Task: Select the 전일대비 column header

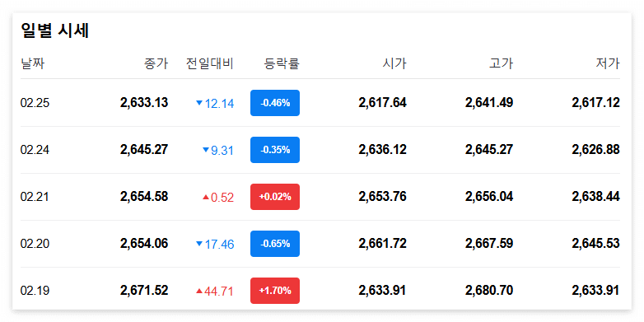Action: [x=210, y=63]
